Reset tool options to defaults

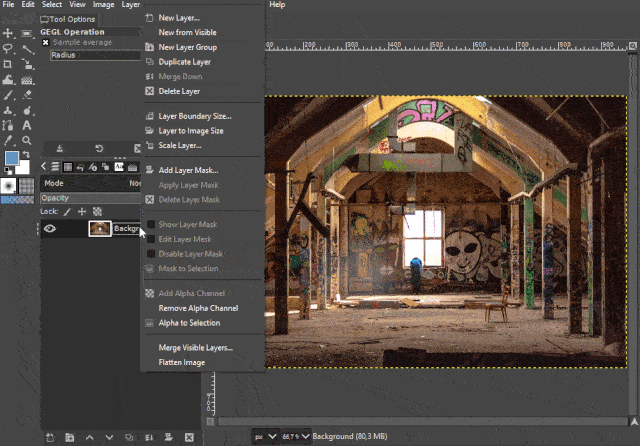point(99,149)
